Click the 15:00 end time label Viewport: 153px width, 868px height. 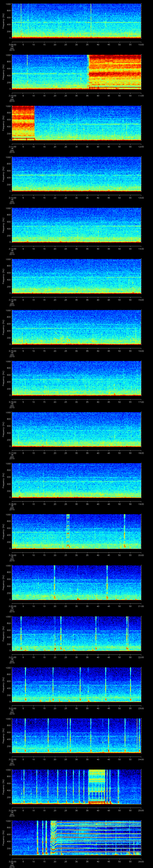(x=141, y=300)
